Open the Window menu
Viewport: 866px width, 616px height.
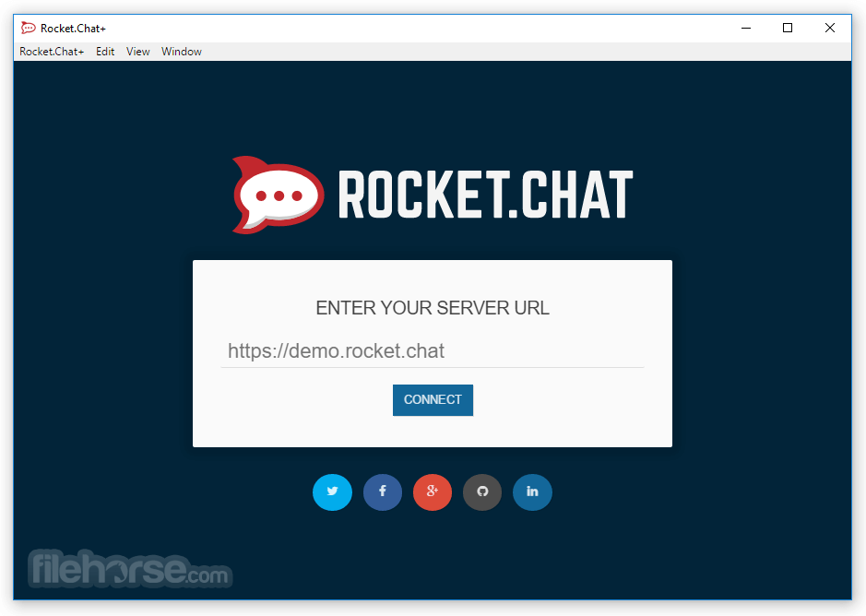182,52
